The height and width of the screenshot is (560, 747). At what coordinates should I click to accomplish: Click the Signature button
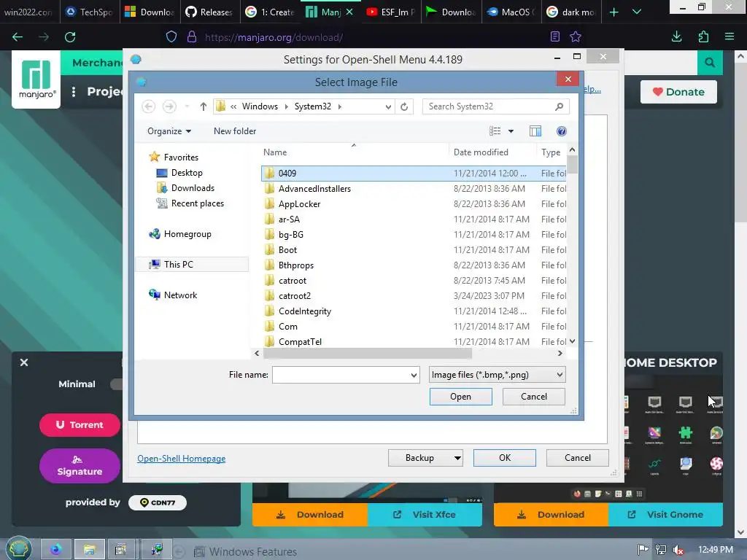click(x=80, y=466)
